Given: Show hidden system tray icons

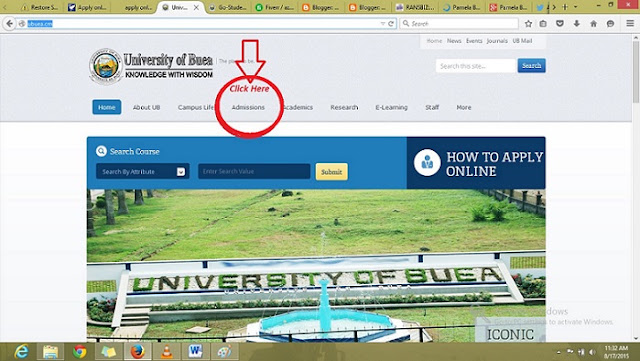Looking at the screenshot, I should [558, 352].
